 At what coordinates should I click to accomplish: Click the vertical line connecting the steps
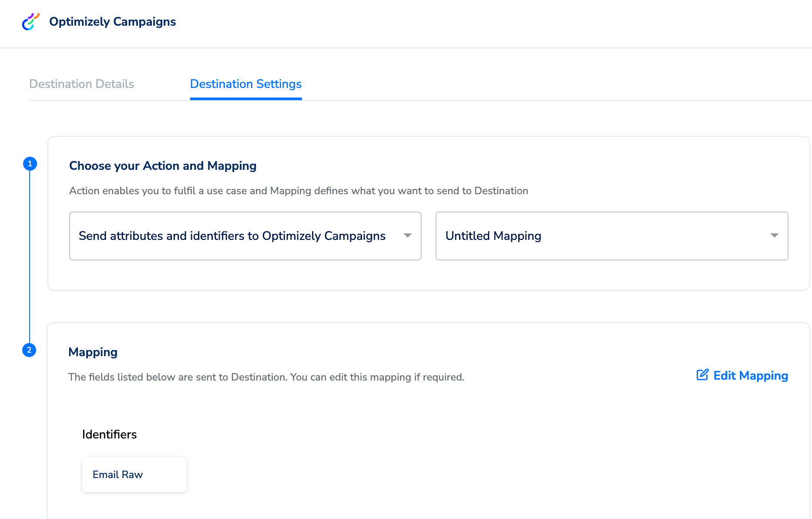(x=30, y=257)
